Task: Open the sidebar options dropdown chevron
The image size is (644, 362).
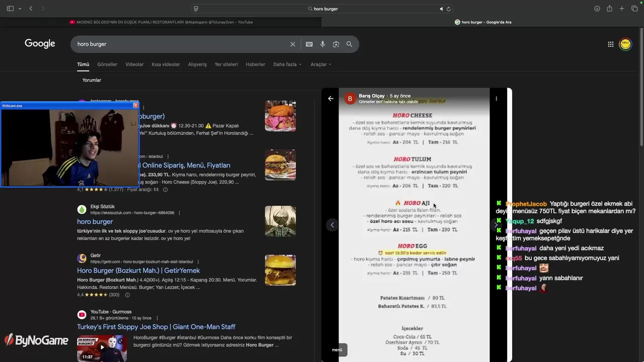Action: (20, 9)
